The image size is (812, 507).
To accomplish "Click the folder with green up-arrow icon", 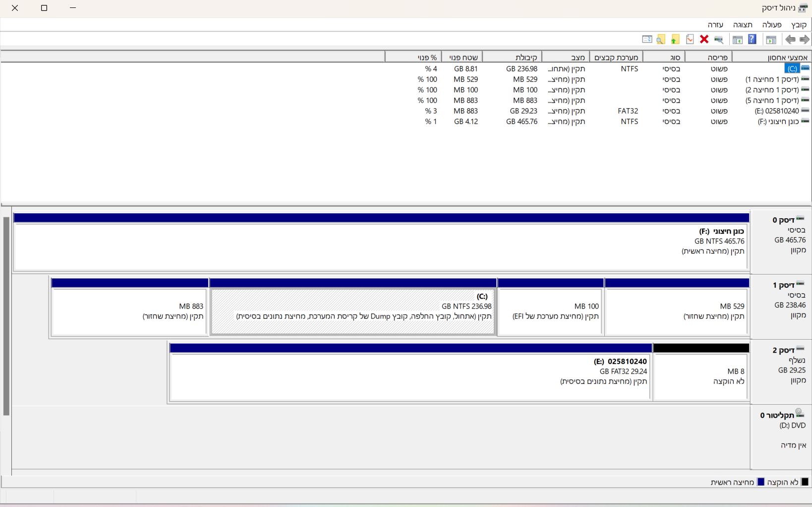I will (675, 39).
